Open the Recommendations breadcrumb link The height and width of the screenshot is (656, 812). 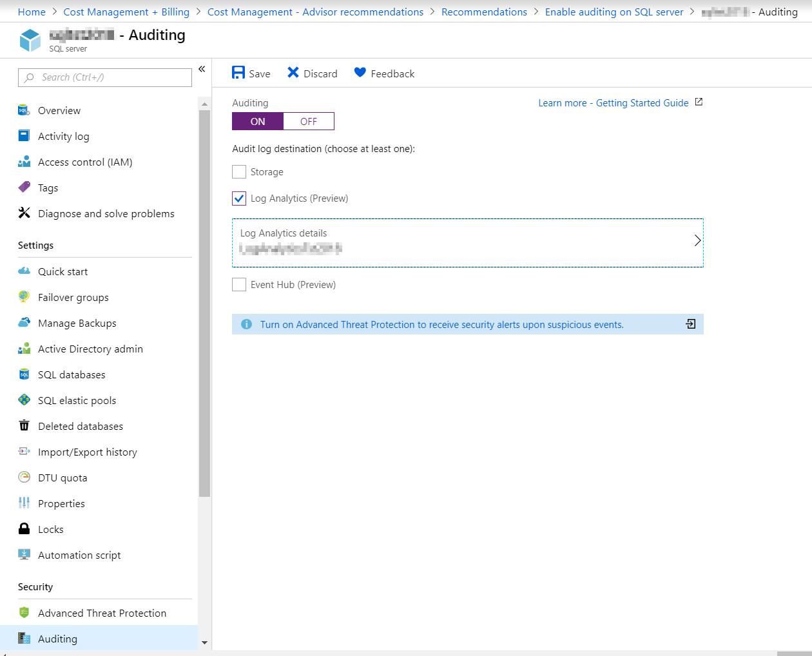click(x=484, y=12)
